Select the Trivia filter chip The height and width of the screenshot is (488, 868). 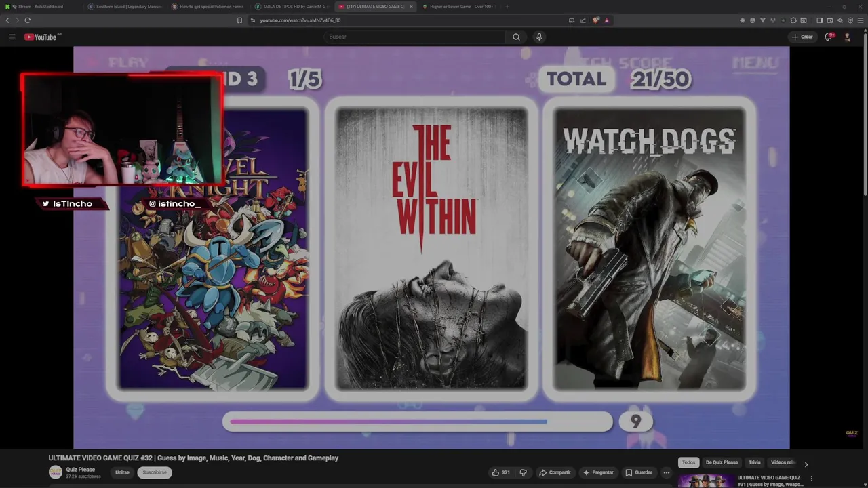(x=754, y=462)
